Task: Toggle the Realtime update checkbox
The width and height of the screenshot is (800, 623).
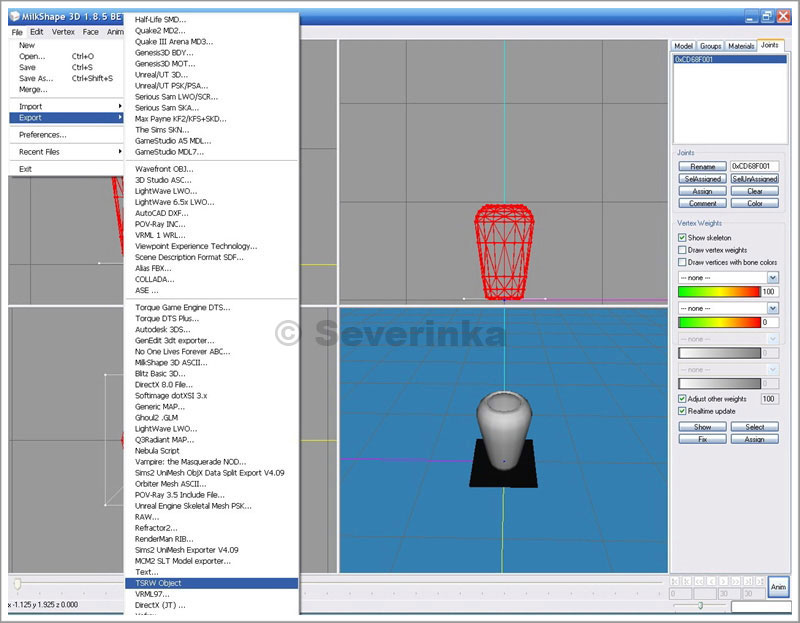Action: click(682, 411)
